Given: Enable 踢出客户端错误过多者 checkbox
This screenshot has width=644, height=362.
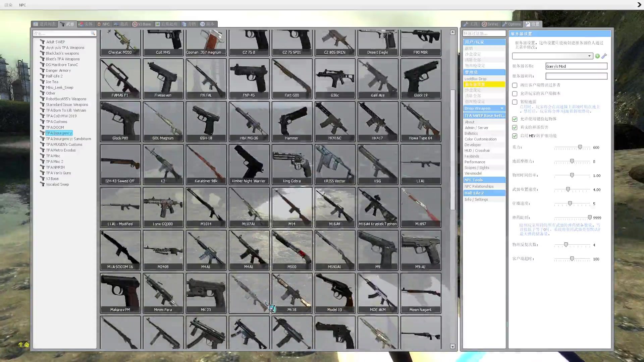Looking at the screenshot, I should coord(515,85).
